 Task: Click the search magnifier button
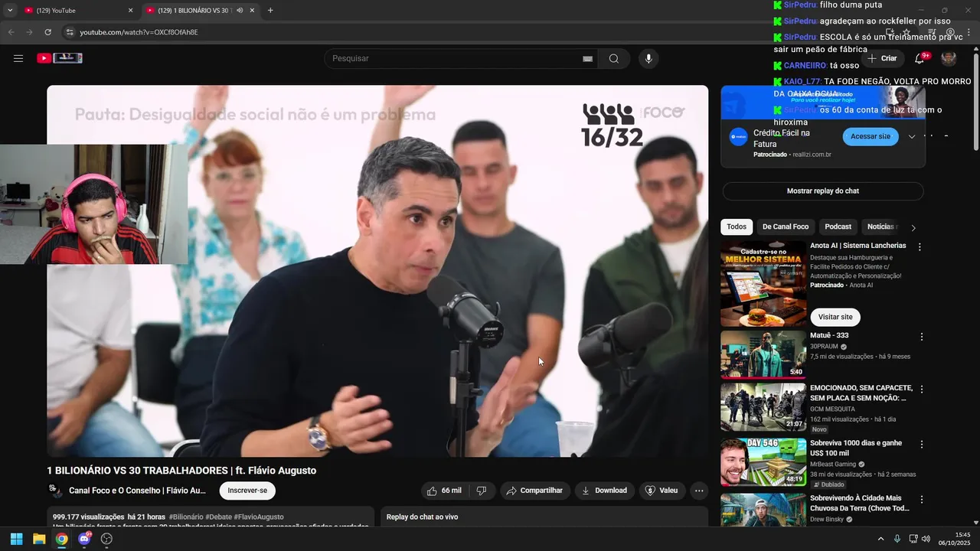click(614, 59)
